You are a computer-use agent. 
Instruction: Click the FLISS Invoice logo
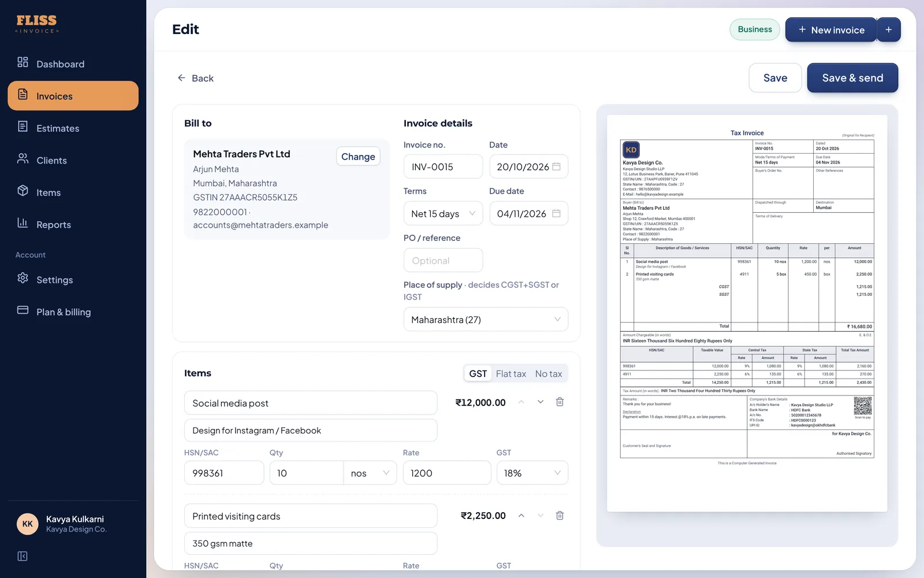point(37,24)
